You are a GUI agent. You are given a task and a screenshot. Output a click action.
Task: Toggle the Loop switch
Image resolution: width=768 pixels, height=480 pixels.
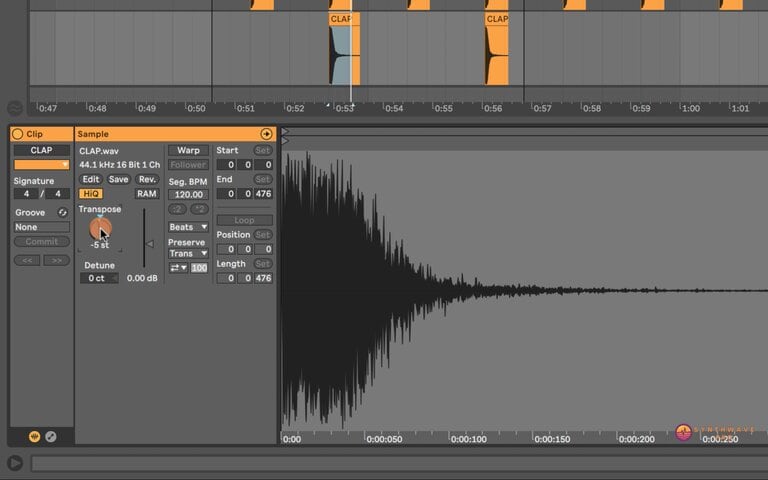point(244,220)
